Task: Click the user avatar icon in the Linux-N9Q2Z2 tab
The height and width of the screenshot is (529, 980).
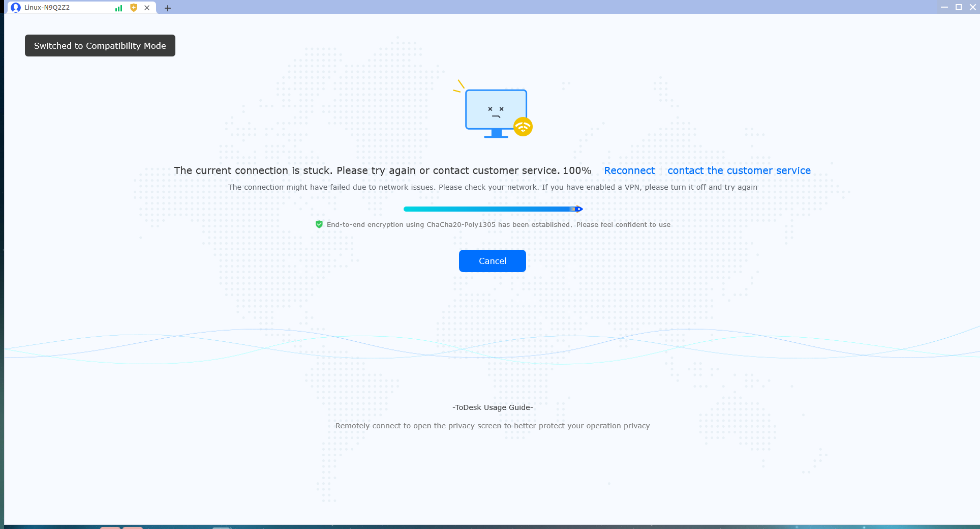Action: (16, 8)
